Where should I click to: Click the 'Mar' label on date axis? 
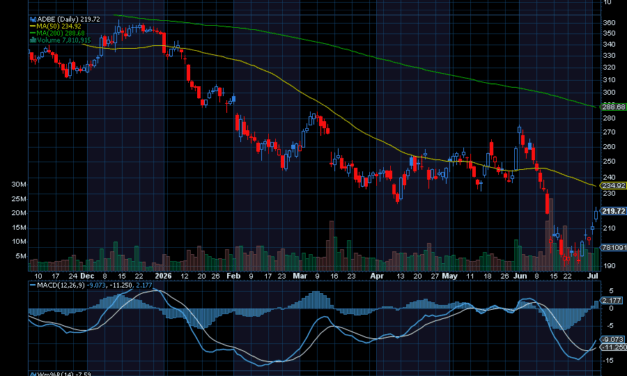point(300,276)
